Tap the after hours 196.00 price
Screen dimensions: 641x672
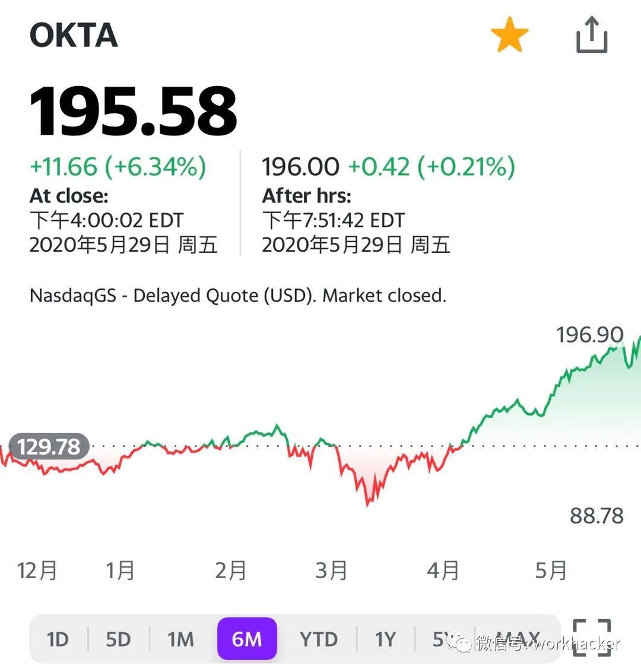coord(301,167)
